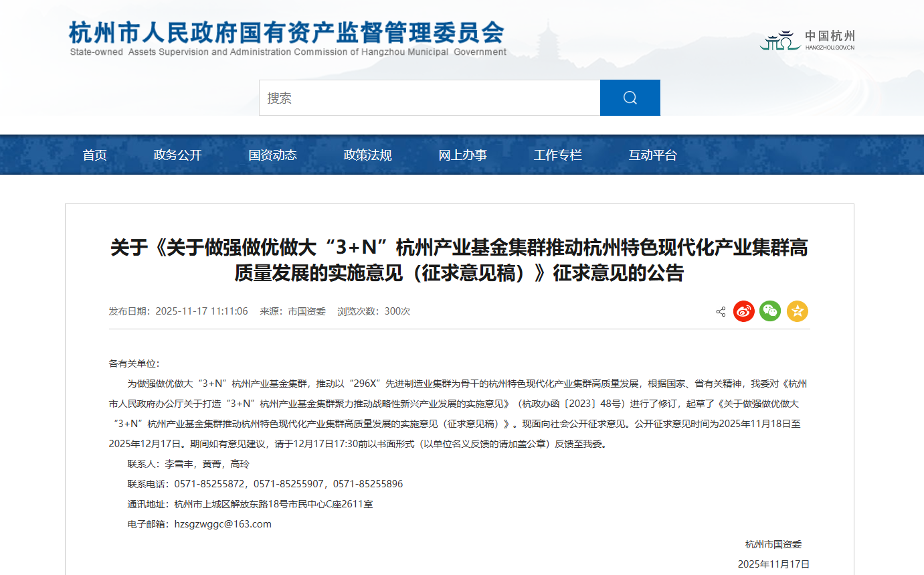Click the 杭州市国资委 site title logo
This screenshot has width=924, height=575.
point(287,38)
